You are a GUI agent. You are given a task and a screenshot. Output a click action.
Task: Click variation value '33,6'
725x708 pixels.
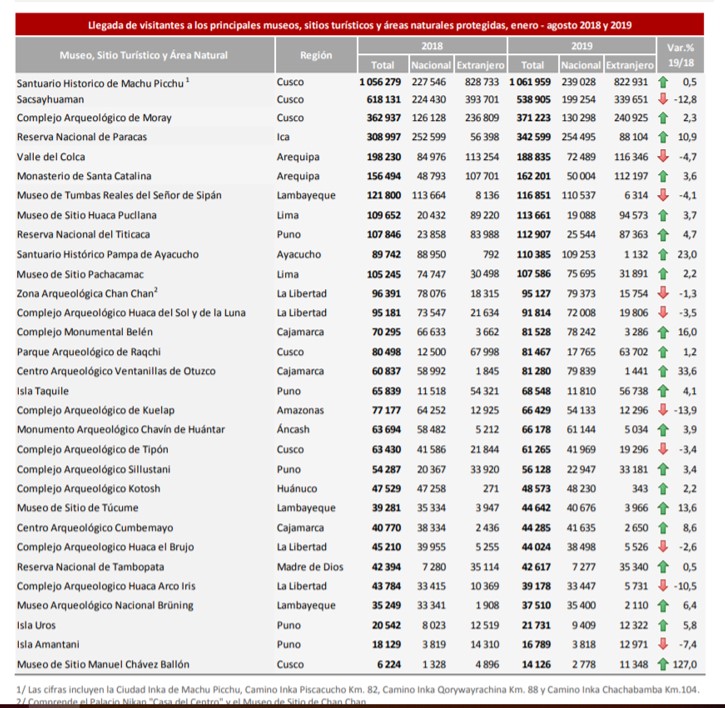click(x=687, y=371)
